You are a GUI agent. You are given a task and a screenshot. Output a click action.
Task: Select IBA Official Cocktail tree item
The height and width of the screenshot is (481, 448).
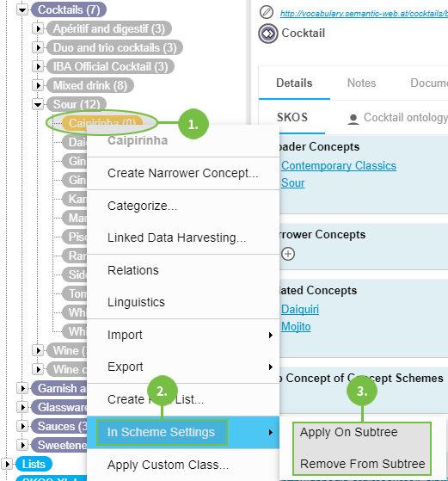coord(110,66)
